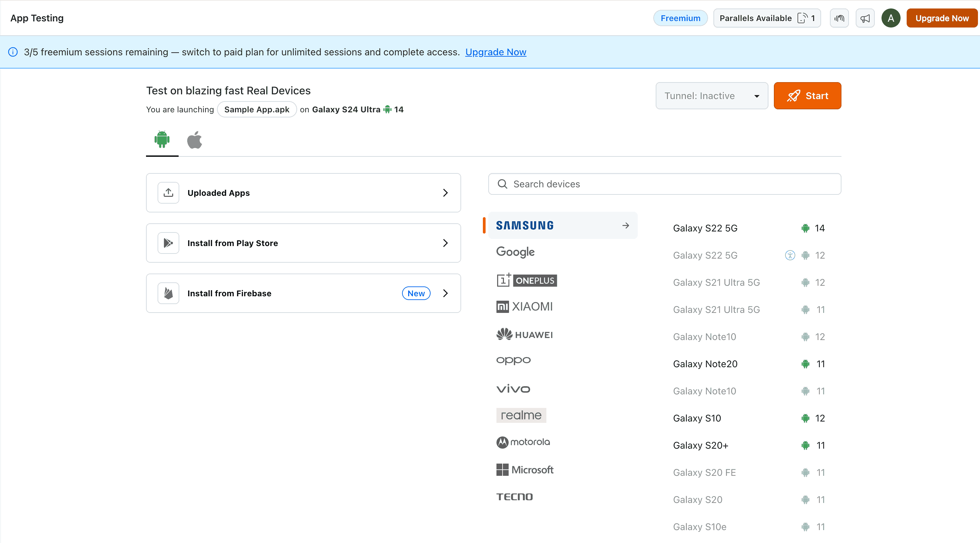The height and width of the screenshot is (543, 980).
Task: Focus the Search devices field
Action: (x=665, y=184)
